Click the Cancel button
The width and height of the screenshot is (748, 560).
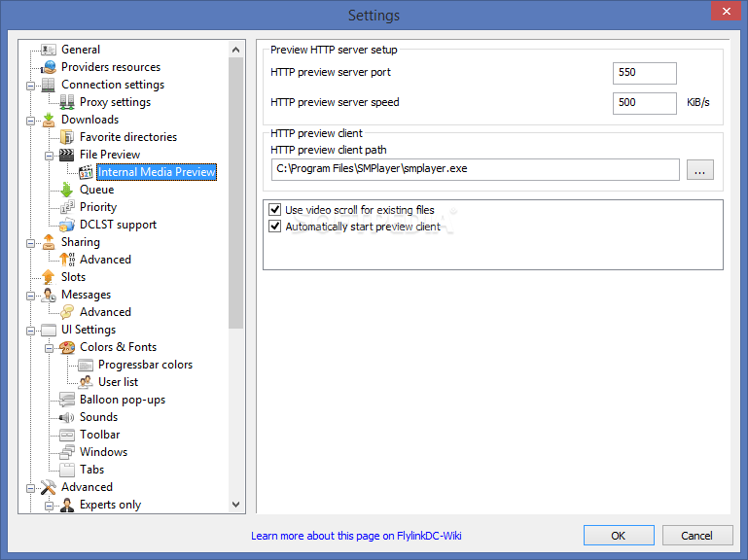point(697,535)
